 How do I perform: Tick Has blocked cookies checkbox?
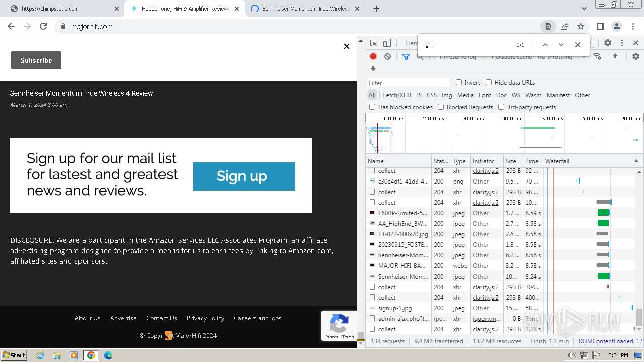[x=372, y=107]
